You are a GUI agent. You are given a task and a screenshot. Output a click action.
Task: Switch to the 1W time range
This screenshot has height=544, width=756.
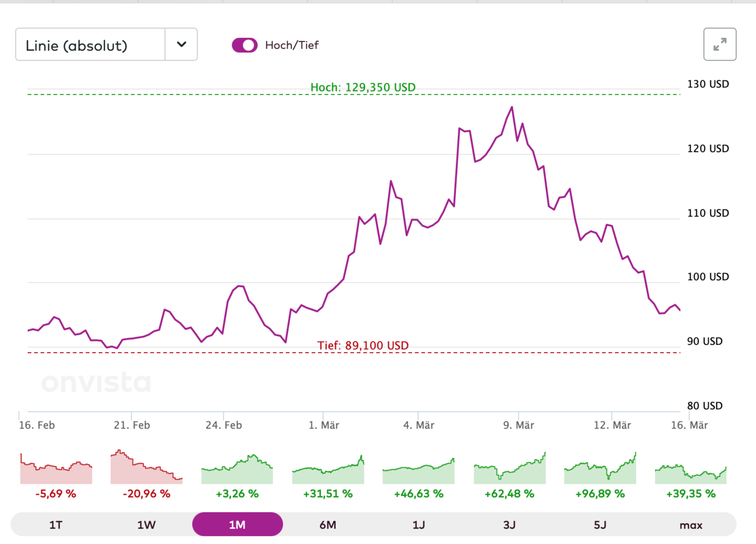146,525
